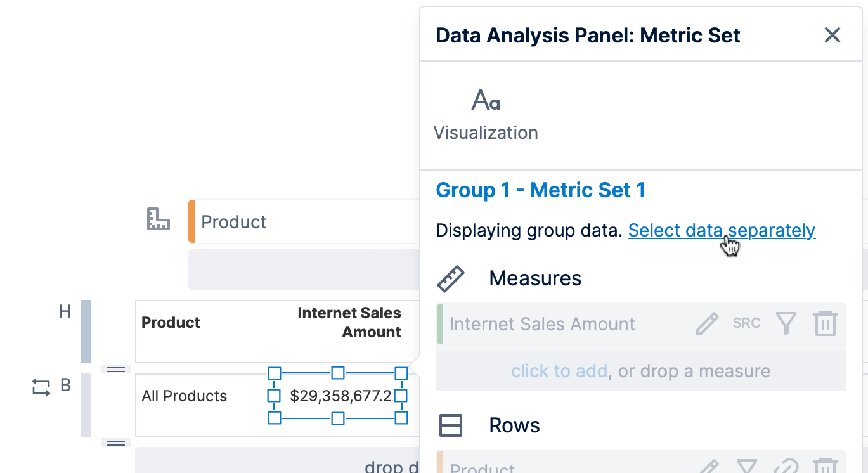868x473 pixels.
Task: Edit Internet Sales Amount with the pencil icon
Action: (x=706, y=323)
